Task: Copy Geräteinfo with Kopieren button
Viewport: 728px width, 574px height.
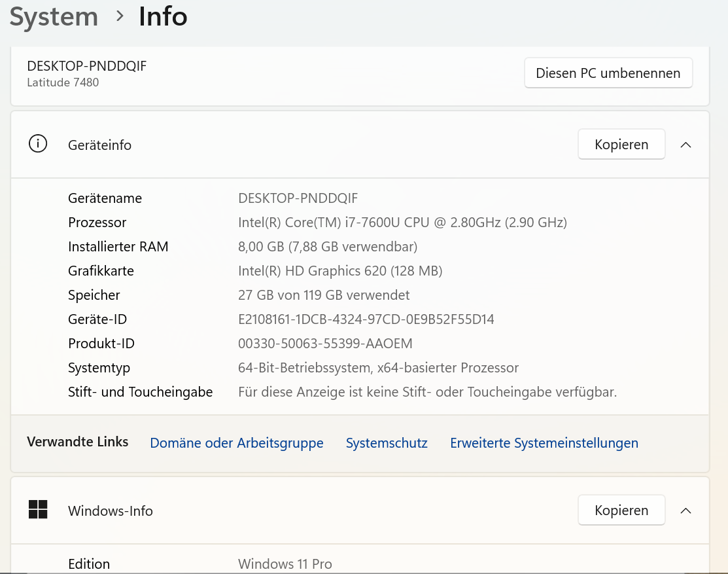Action: pos(621,145)
